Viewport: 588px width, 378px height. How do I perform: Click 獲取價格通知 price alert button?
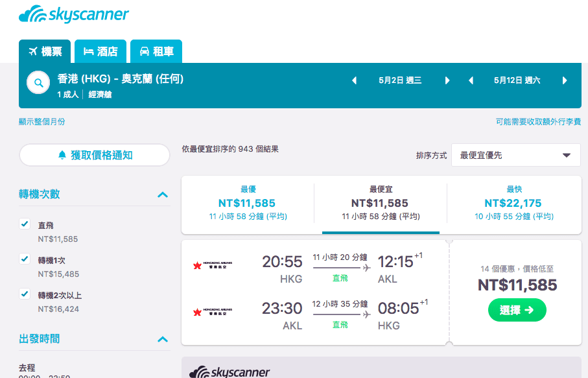click(95, 155)
